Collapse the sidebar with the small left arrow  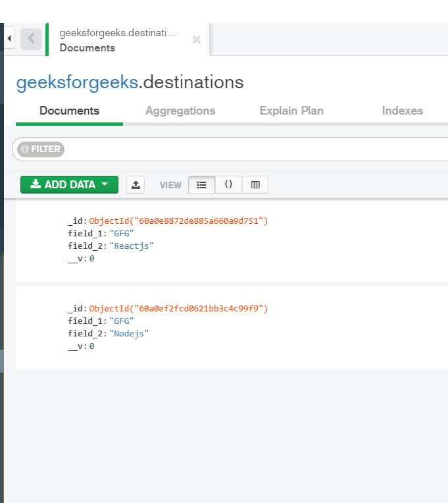[9, 38]
